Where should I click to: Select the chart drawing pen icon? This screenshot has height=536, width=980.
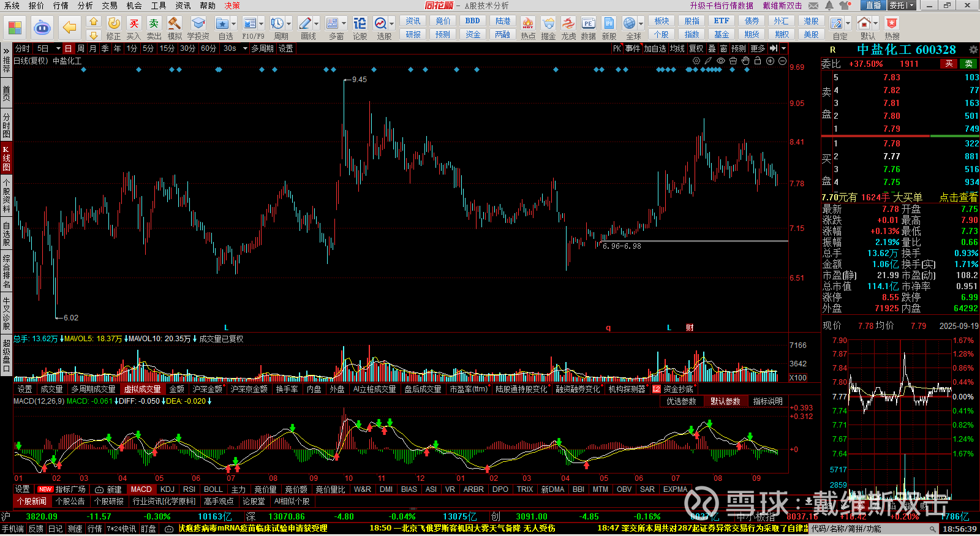click(709, 61)
